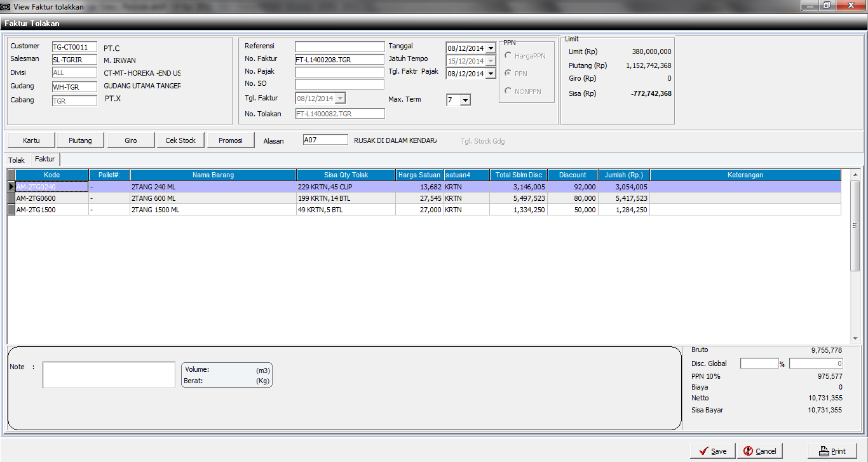This screenshot has width=868, height=462.
Task: Open the Tgl. Faktr Pajak date dropdown
Action: point(491,74)
